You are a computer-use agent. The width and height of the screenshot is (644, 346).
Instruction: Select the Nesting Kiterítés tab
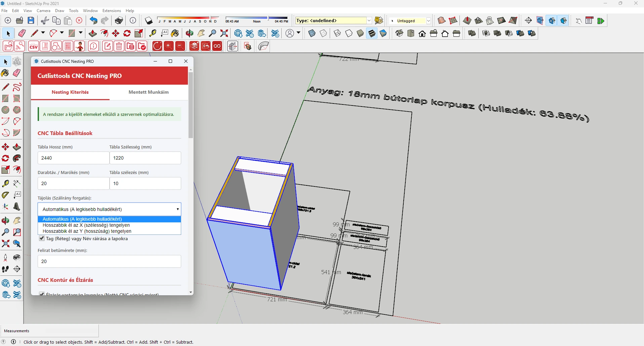coord(70,92)
